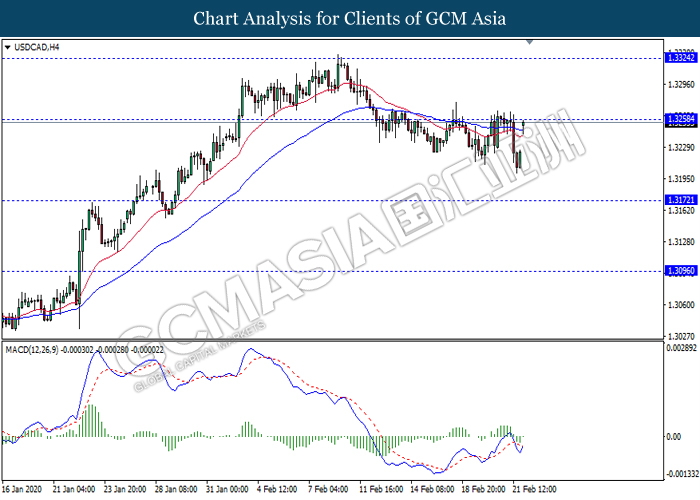The image size is (700, 500).
Task: Click the -0.001332 MACD scale value
Action: tap(682, 474)
